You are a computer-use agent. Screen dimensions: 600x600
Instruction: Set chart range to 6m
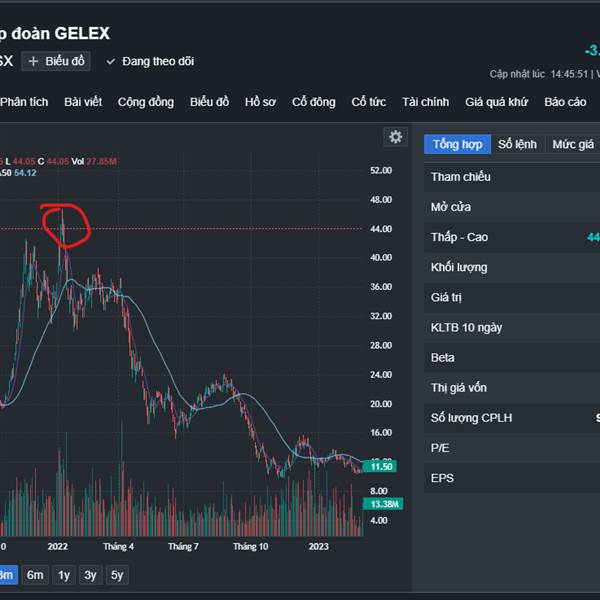tap(35, 575)
